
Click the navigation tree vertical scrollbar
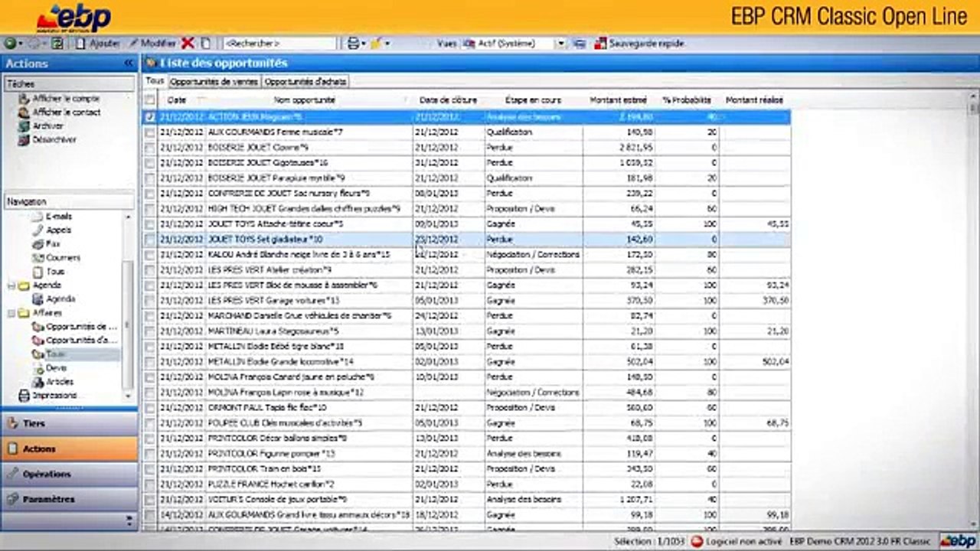point(129,306)
